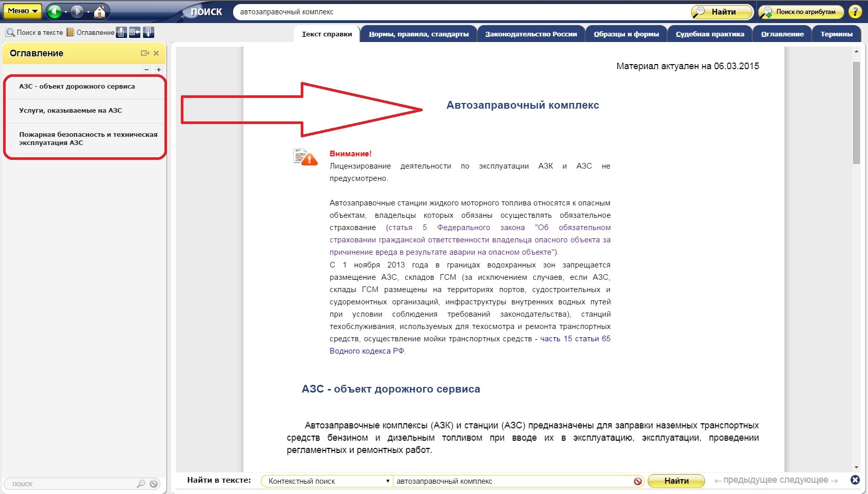Click the jump-to-document-top toolbar icon
Screen dimensions: 868x494
coord(121,33)
